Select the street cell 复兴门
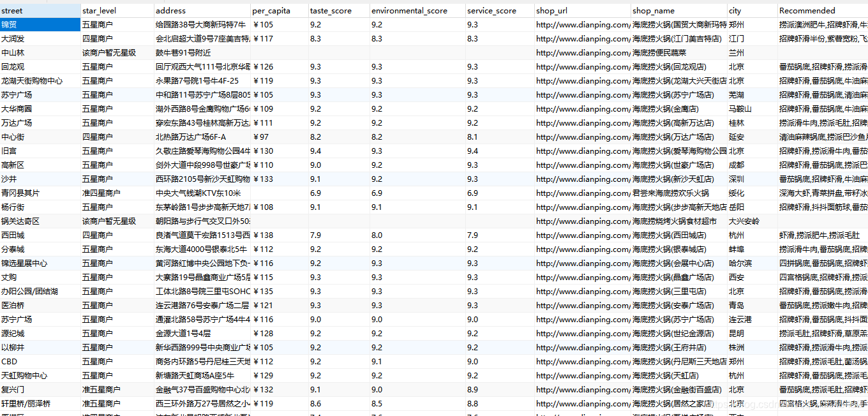 click(x=40, y=389)
